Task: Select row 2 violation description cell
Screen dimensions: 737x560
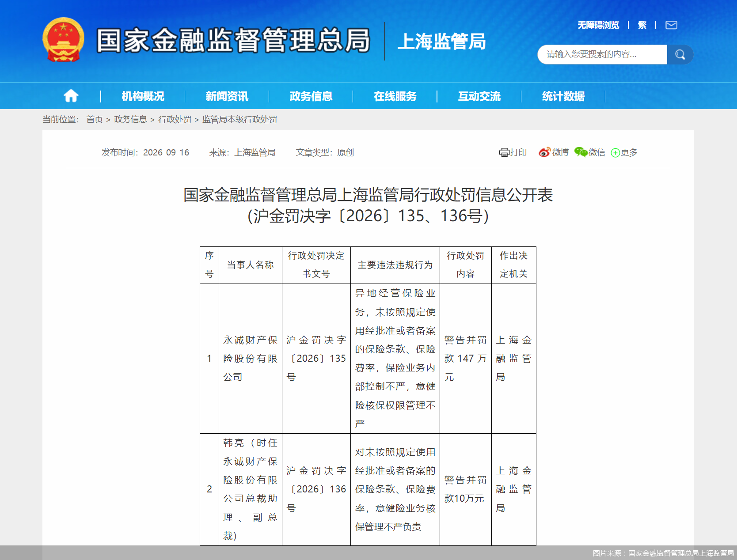Action: (x=395, y=489)
